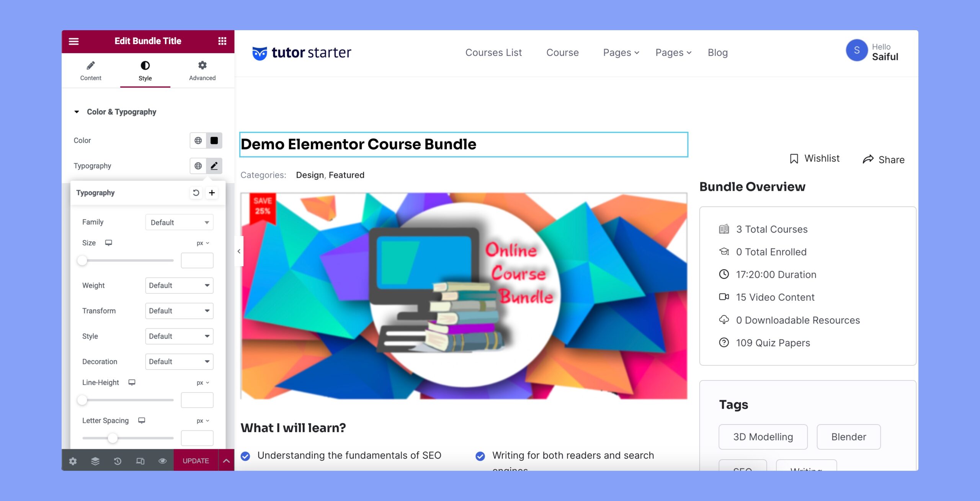Viewport: 980px width, 501px height.
Task: Click the global icon next to Color
Action: (198, 140)
